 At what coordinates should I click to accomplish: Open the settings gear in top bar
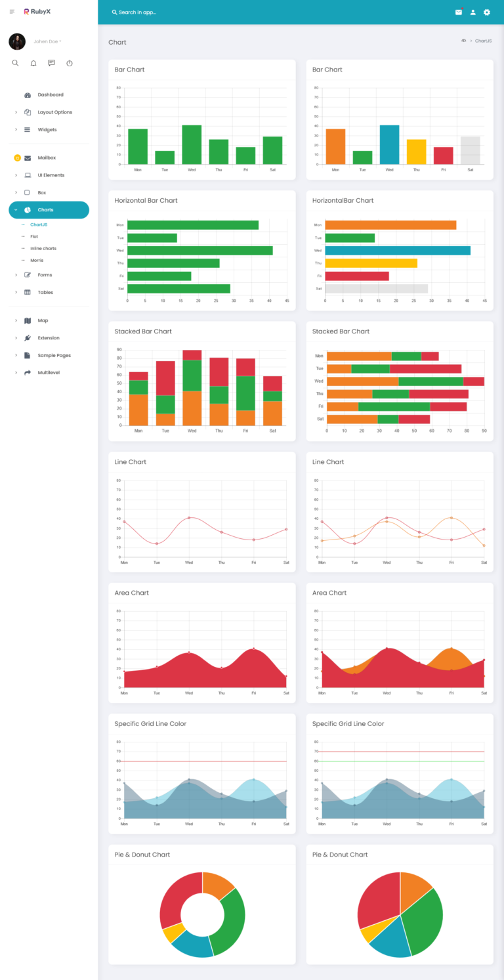click(487, 12)
